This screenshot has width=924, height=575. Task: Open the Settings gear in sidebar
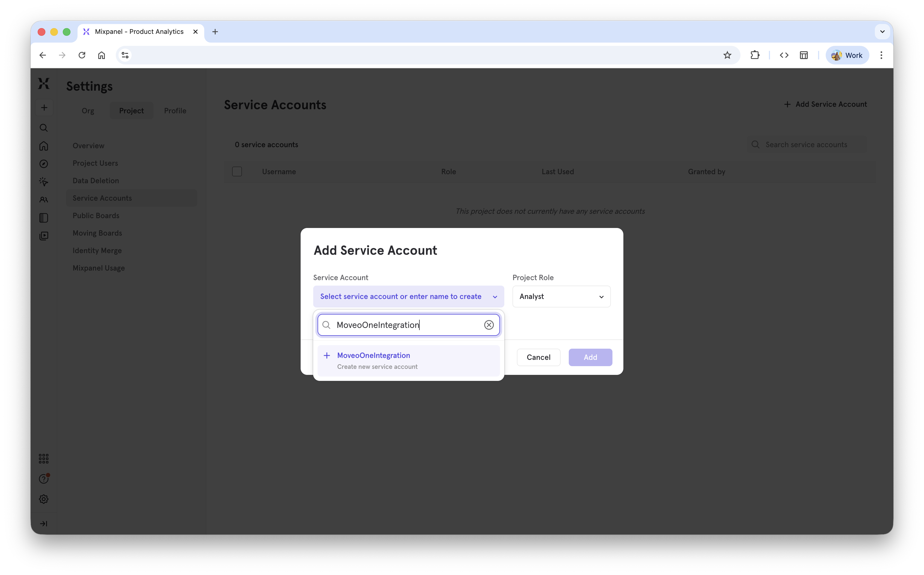pyautogui.click(x=44, y=499)
